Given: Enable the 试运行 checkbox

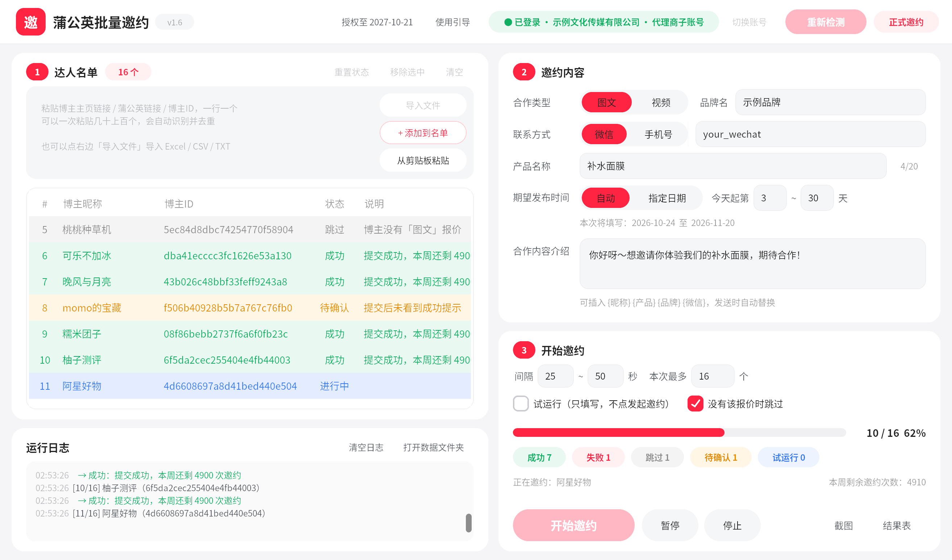Looking at the screenshot, I should (521, 404).
